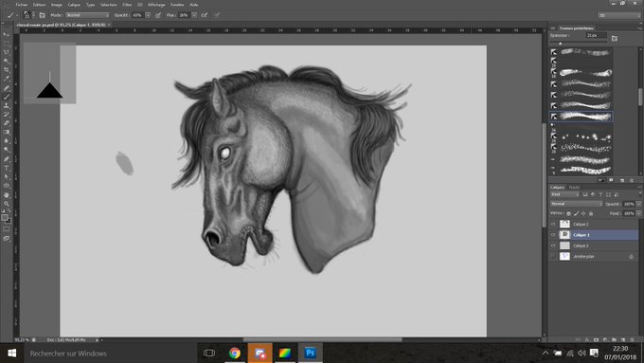
Task: Open the Fichier menu
Action: click(x=22, y=5)
